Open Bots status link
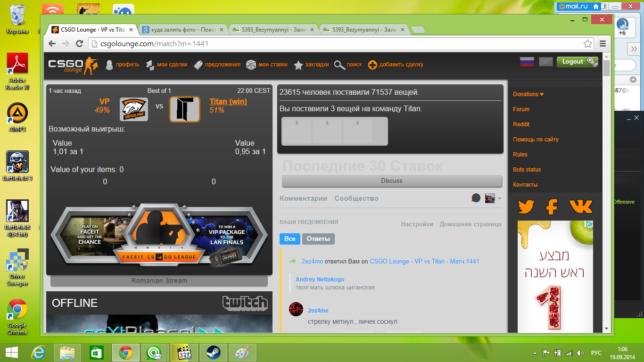 pyautogui.click(x=527, y=170)
